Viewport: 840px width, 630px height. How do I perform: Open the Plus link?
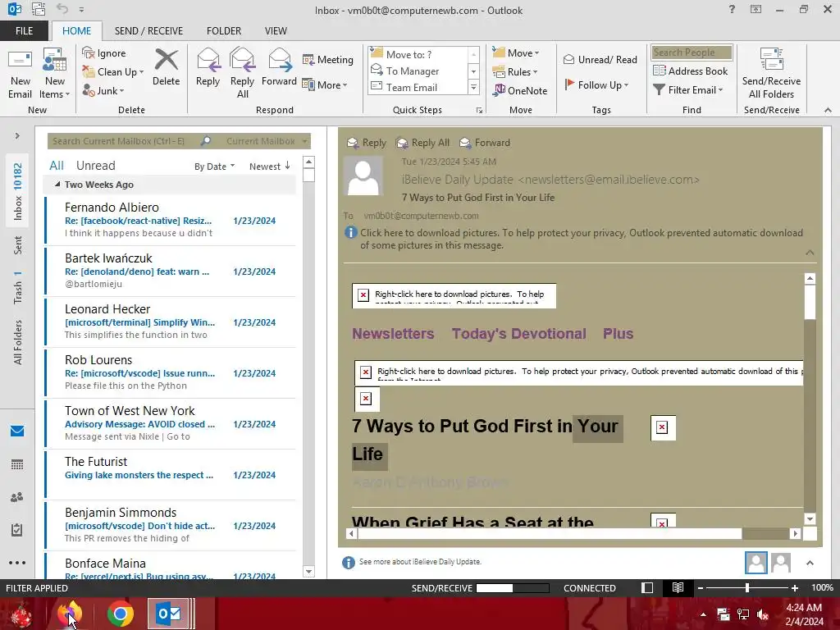(x=618, y=334)
